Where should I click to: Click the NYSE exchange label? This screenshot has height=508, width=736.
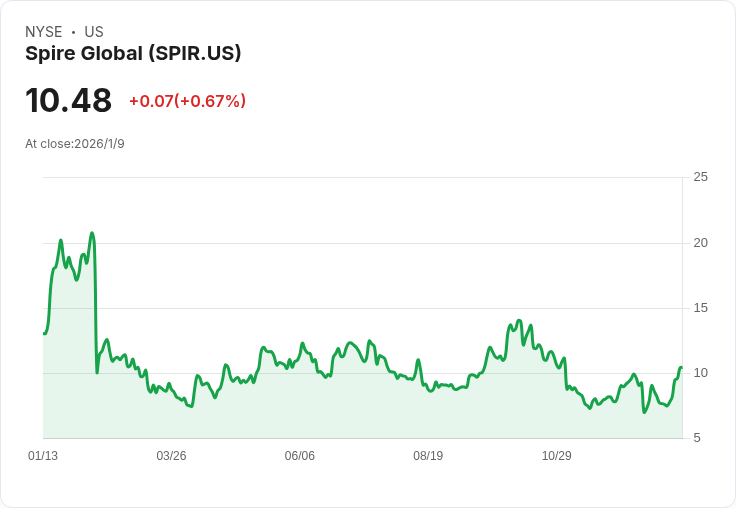click(44, 32)
